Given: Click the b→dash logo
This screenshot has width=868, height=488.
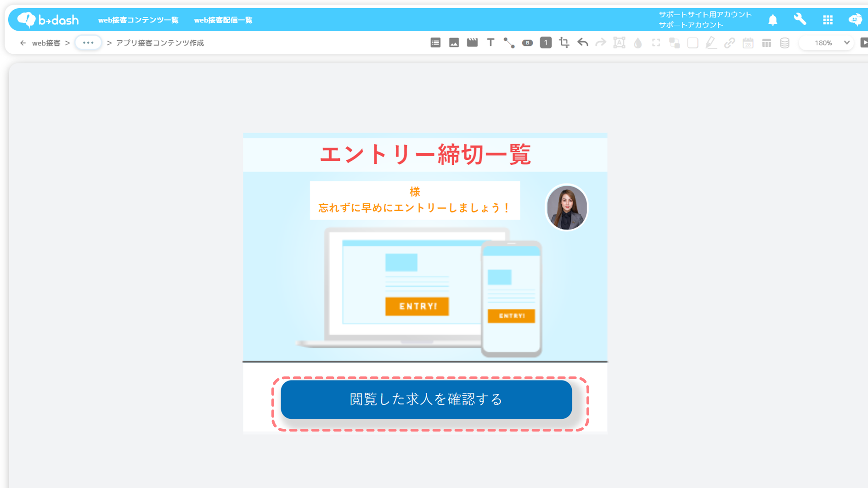Looking at the screenshot, I should coord(48,20).
